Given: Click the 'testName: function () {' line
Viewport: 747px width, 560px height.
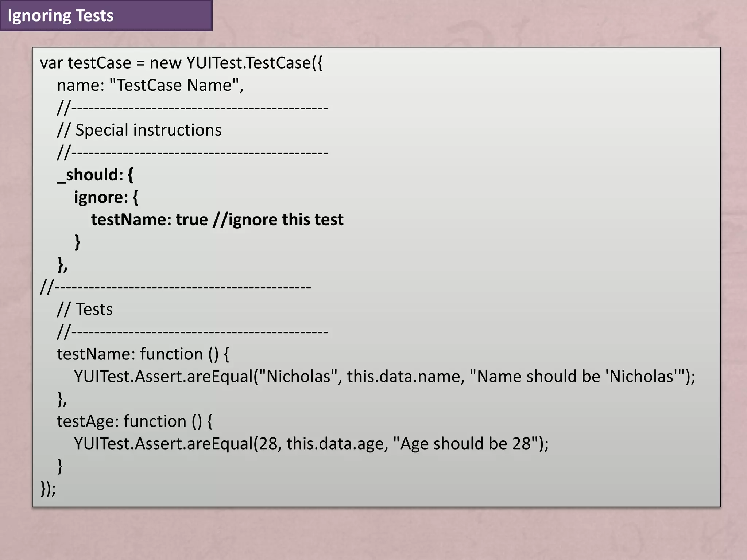Looking at the screenshot, I should click(143, 354).
